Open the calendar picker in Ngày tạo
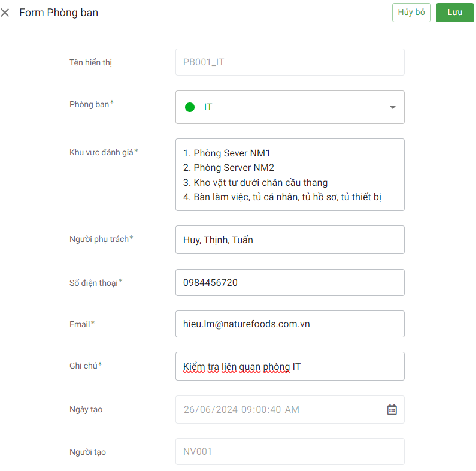 click(392, 409)
